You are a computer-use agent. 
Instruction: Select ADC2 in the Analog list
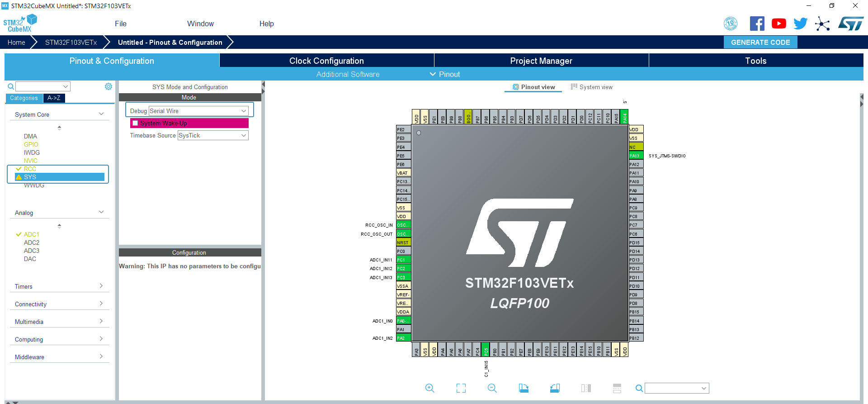32,242
